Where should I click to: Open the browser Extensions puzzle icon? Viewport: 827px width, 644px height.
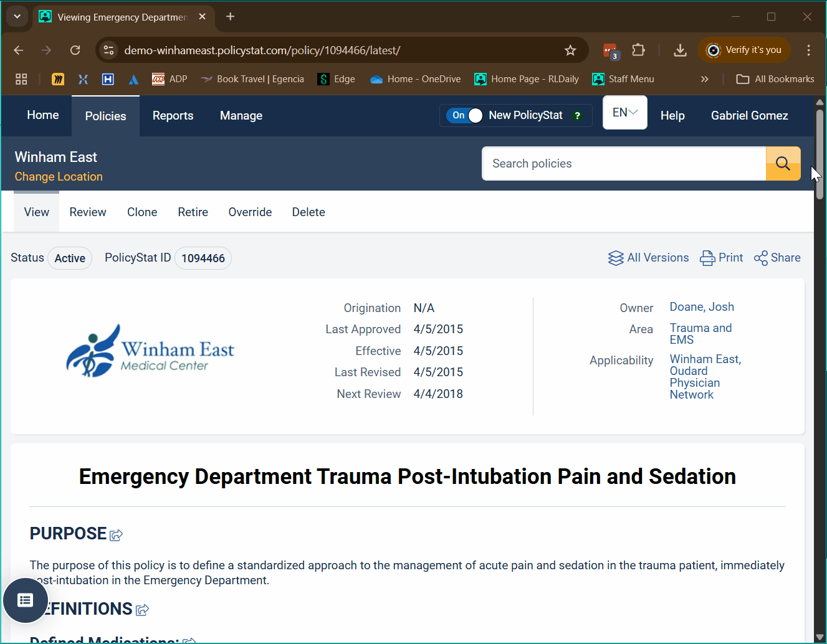click(638, 50)
